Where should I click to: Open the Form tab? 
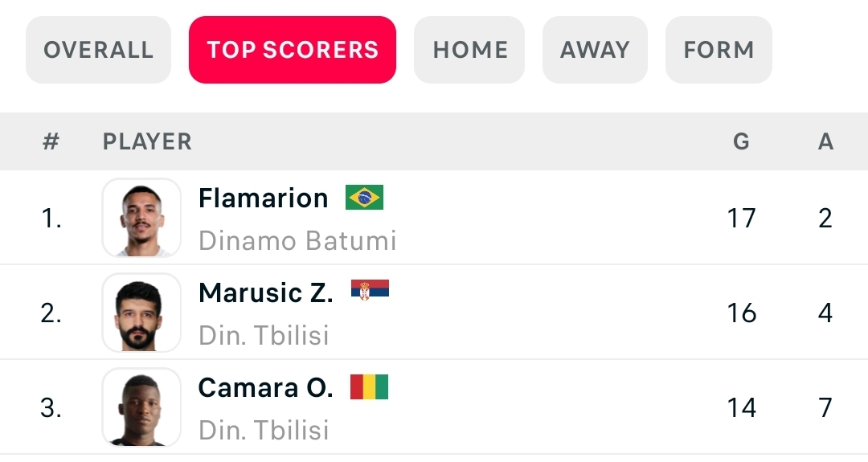click(719, 50)
